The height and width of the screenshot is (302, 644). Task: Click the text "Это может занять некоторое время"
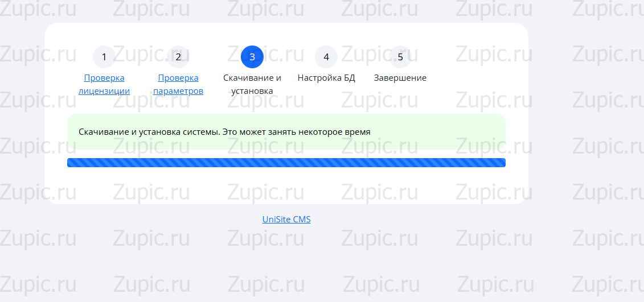(x=296, y=132)
